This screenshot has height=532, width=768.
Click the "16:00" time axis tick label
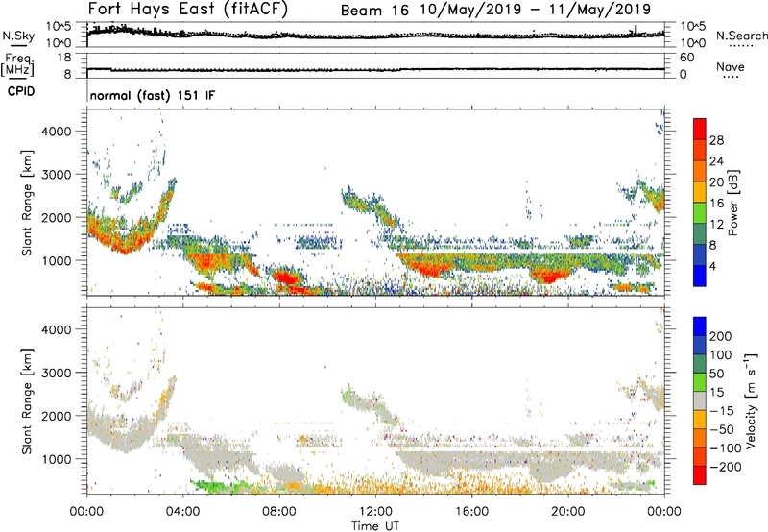coord(471,512)
